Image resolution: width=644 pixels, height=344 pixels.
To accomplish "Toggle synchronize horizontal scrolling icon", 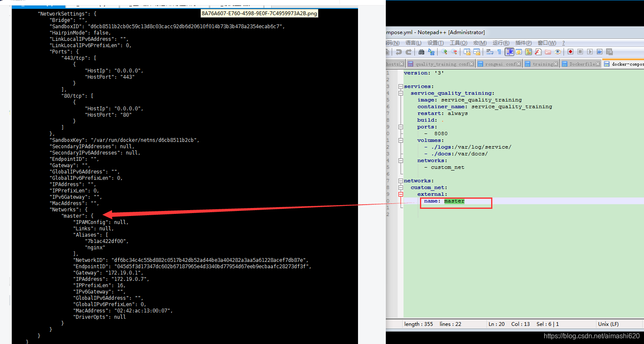I will (x=477, y=52).
